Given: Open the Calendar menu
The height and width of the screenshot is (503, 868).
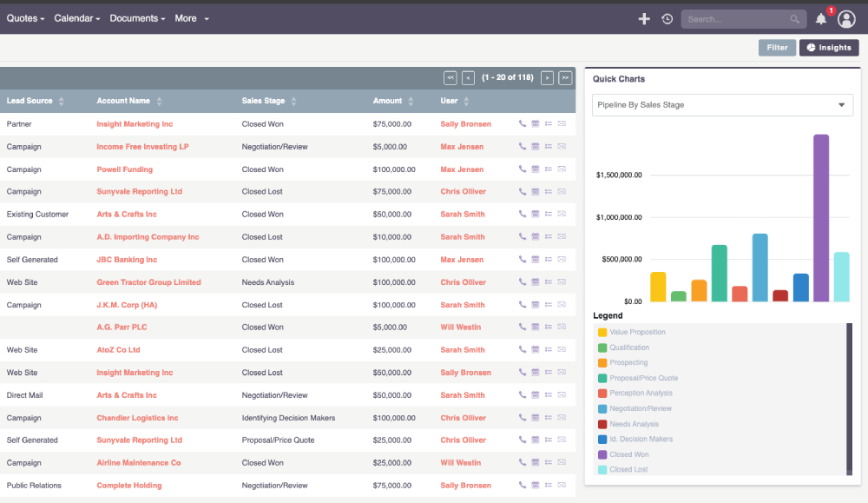Looking at the screenshot, I should coord(76,18).
